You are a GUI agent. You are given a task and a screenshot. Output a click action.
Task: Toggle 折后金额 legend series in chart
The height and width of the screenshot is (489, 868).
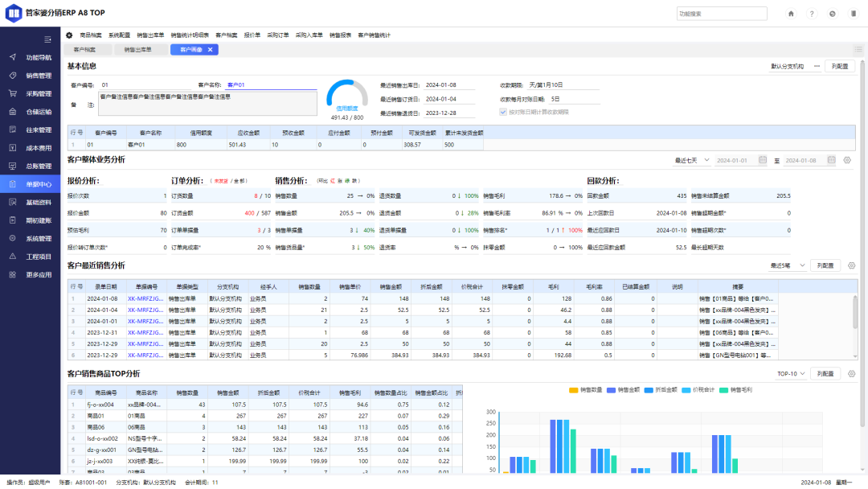[661, 390]
